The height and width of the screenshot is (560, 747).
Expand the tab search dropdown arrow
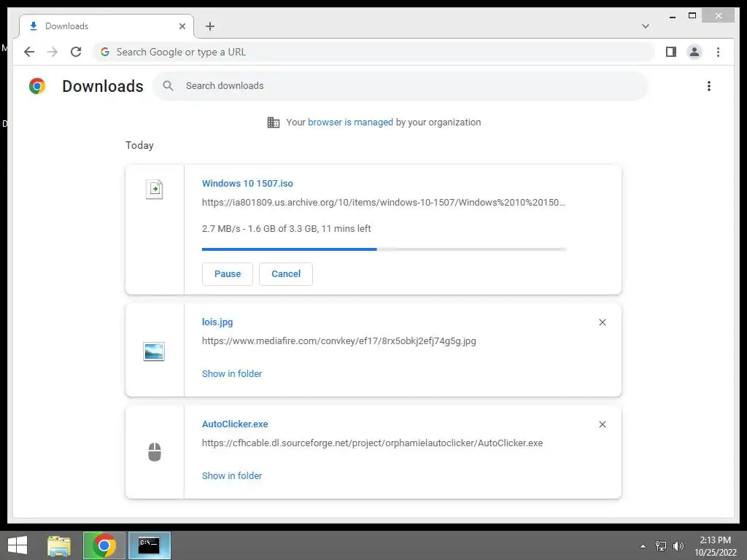(x=645, y=26)
